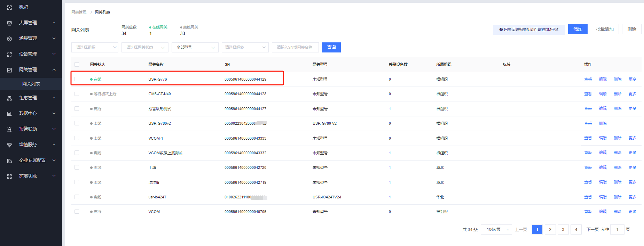
Task: Click the 报警联动 alarm icon
Action: [x=9, y=129]
